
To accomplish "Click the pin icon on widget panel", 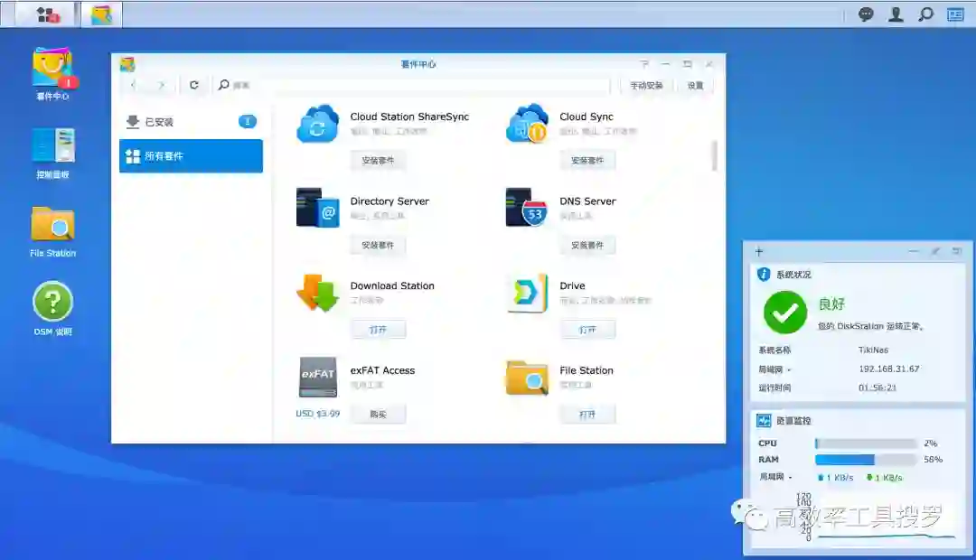I will [935, 251].
